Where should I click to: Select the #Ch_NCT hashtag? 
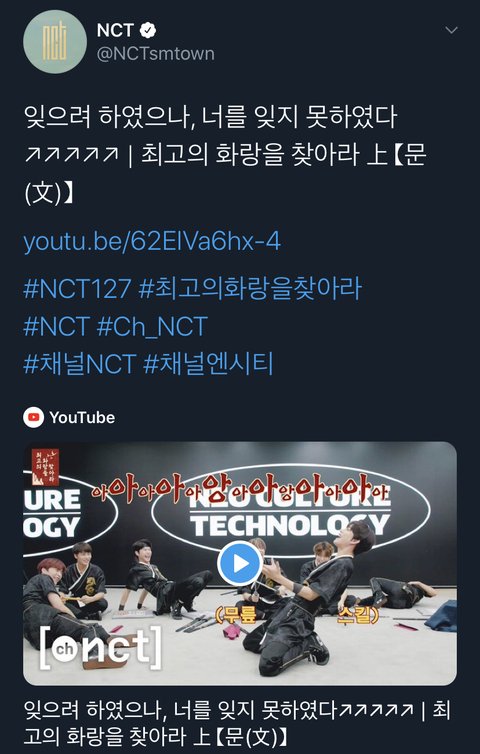coord(152,327)
